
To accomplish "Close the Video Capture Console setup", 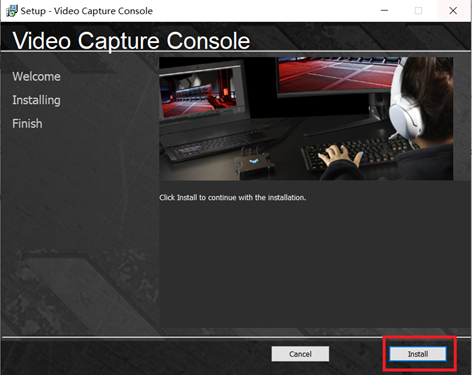I will pos(453,11).
